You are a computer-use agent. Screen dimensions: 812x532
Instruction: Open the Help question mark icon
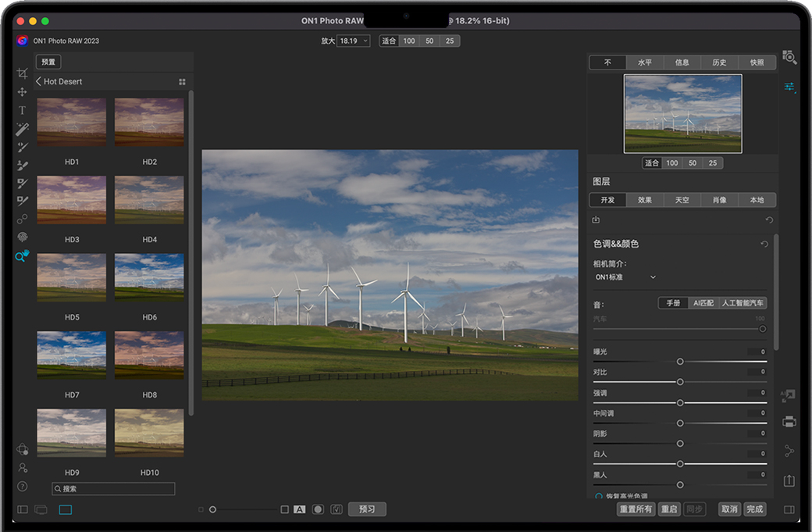[22, 486]
